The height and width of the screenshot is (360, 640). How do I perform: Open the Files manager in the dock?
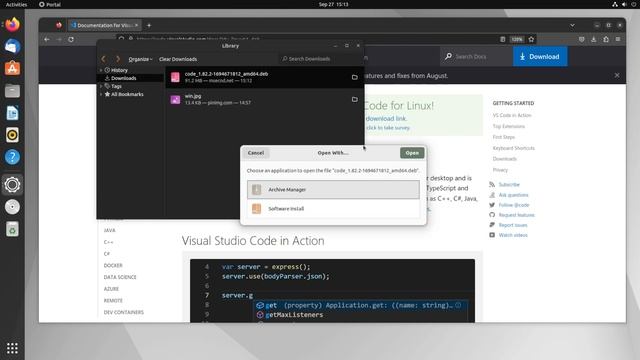point(12,91)
